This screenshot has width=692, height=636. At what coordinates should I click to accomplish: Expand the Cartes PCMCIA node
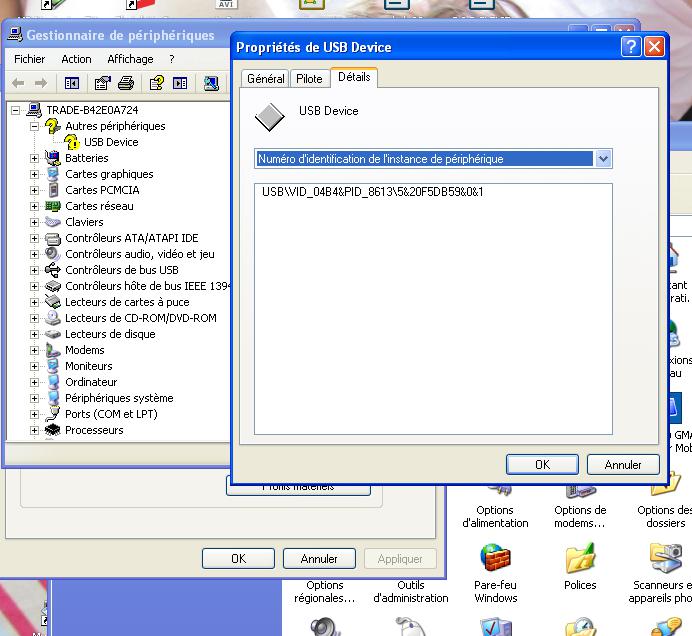34,190
